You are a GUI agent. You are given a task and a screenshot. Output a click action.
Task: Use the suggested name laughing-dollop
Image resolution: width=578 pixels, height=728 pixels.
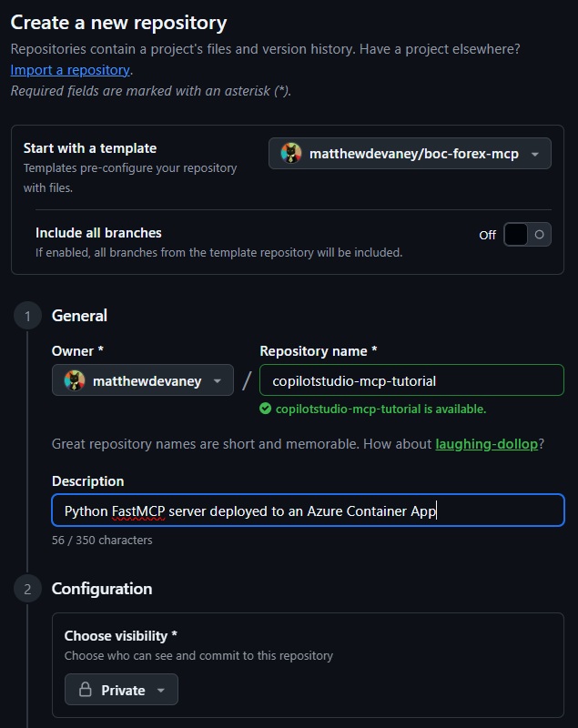coord(486,444)
